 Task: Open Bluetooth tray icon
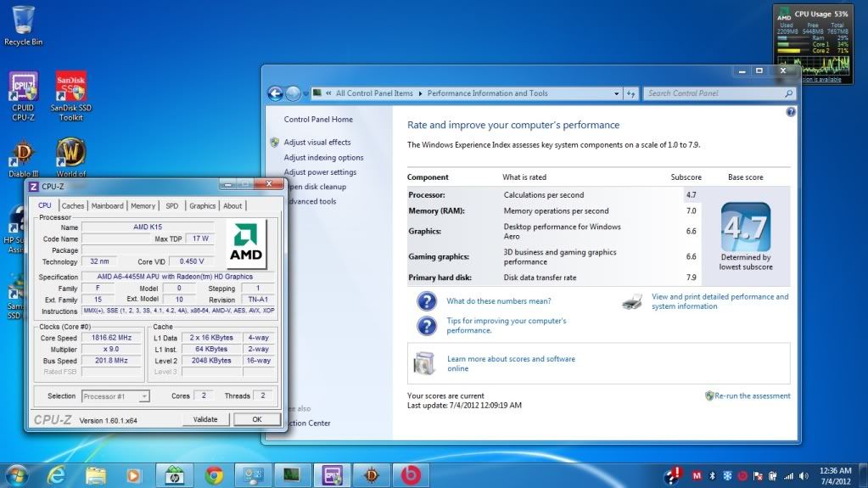(713, 476)
